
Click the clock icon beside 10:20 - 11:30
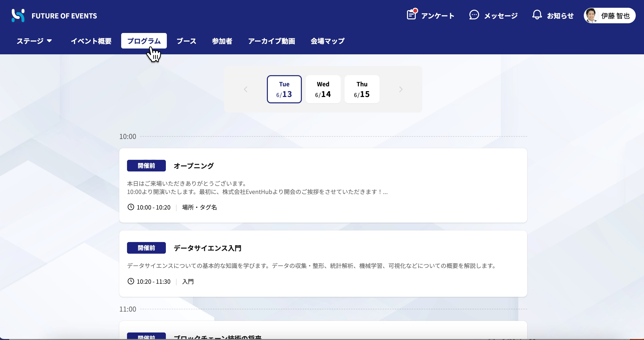(131, 281)
